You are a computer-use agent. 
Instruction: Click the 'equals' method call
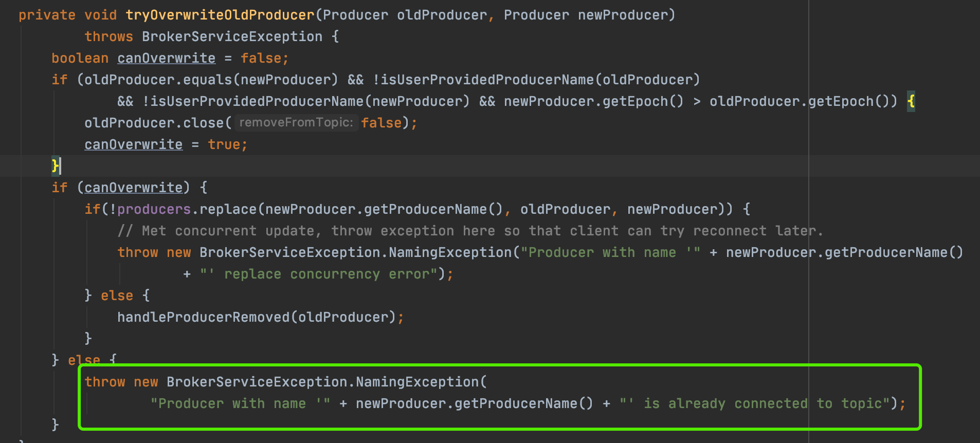click(x=208, y=80)
